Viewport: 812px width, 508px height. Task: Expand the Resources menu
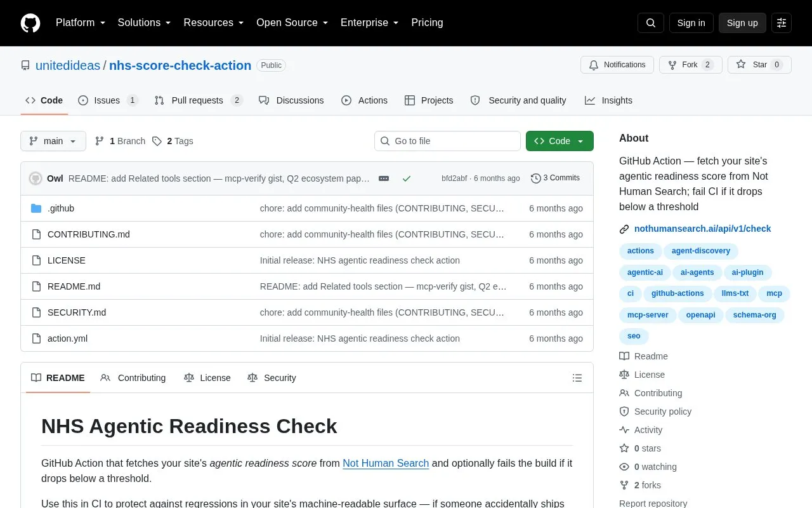[214, 23]
